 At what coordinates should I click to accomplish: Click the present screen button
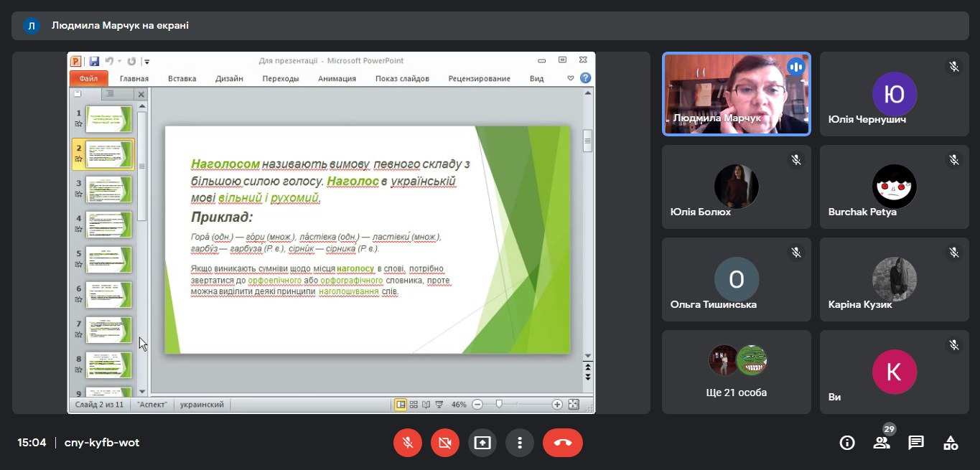coord(482,443)
